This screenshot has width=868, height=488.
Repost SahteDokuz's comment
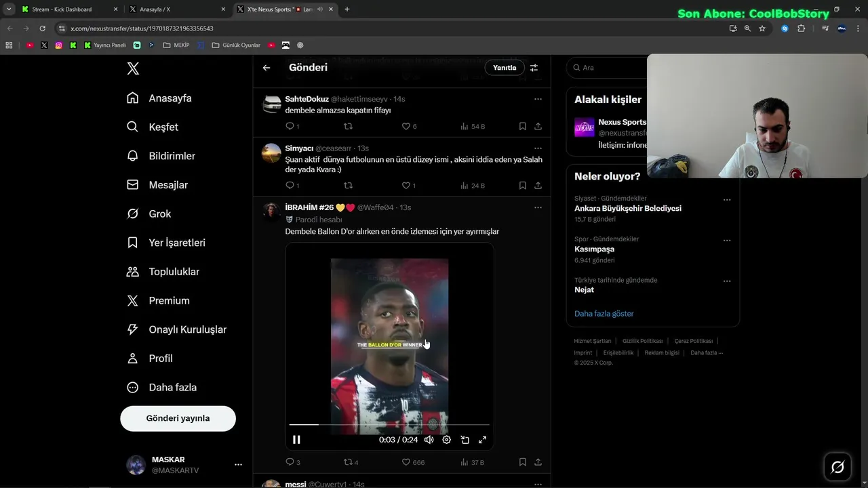(348, 126)
